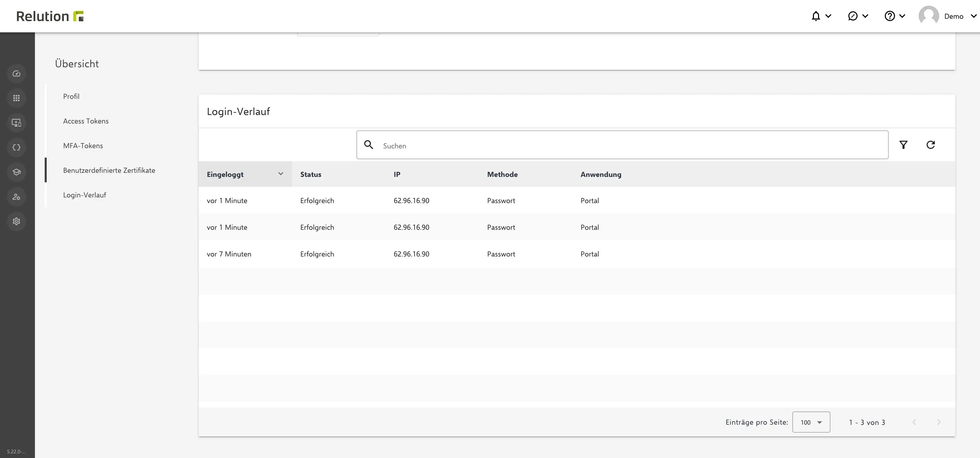Open the users management sidebar icon
This screenshot has width=980, height=458.
[16, 197]
